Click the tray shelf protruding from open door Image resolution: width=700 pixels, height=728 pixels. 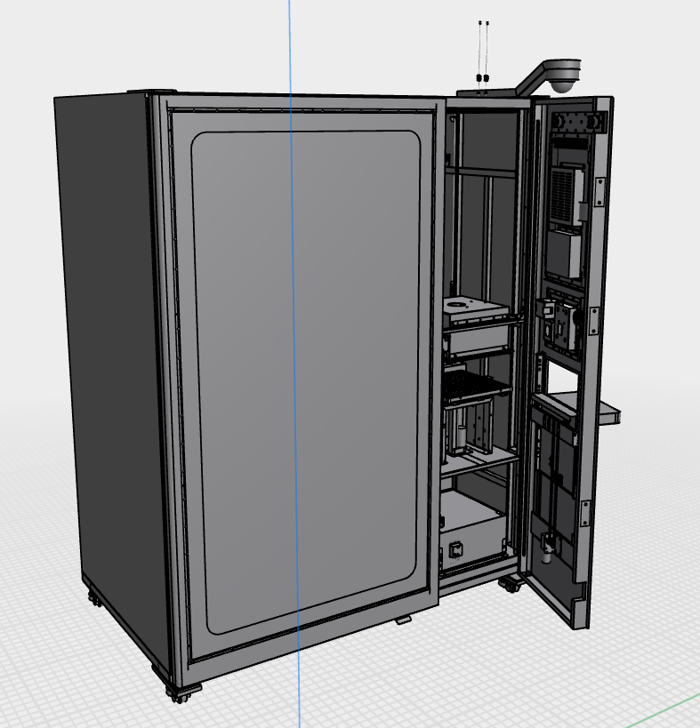point(607,412)
